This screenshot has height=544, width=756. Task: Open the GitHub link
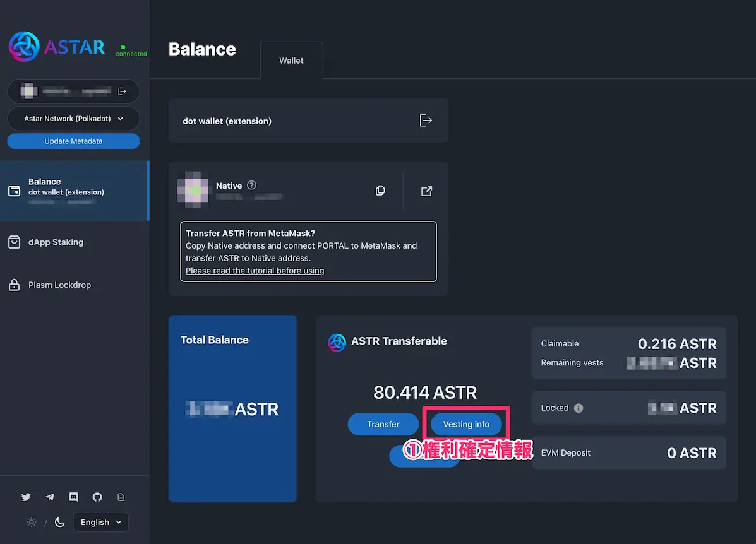click(x=97, y=497)
